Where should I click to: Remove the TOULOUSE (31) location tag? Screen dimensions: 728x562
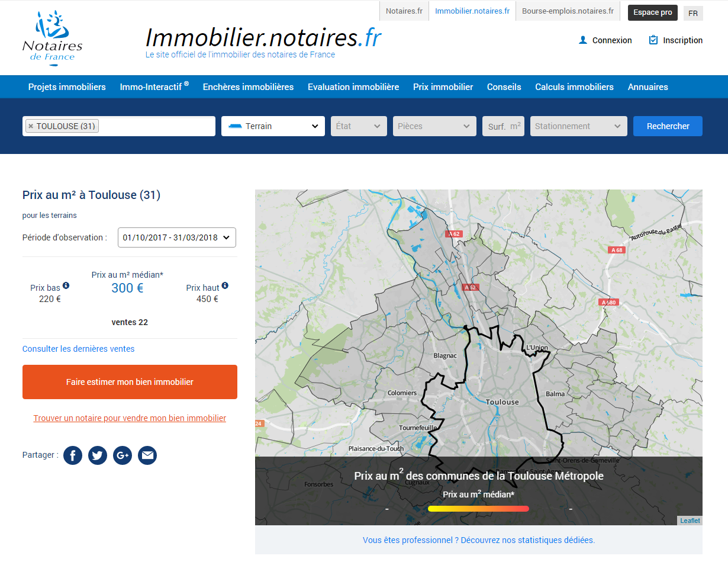coord(31,126)
